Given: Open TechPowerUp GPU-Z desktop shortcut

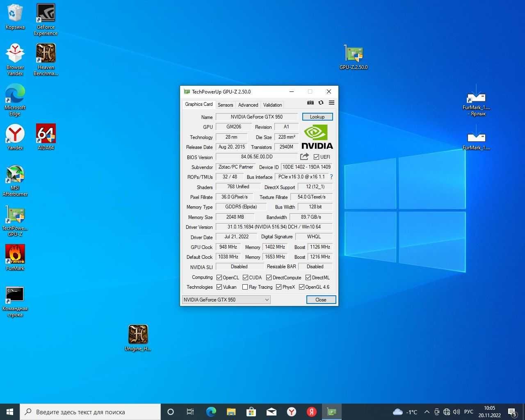Looking at the screenshot, I should pyautogui.click(x=15, y=221).
